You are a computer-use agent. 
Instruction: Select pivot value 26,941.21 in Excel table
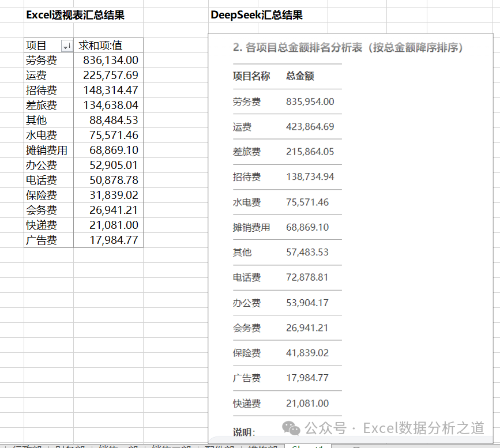(x=108, y=210)
